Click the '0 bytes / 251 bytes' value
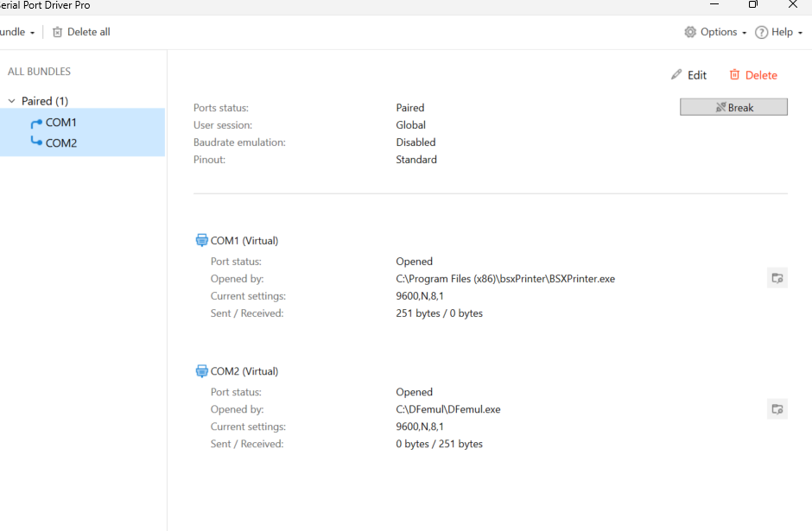This screenshot has width=812, height=531. (439, 444)
